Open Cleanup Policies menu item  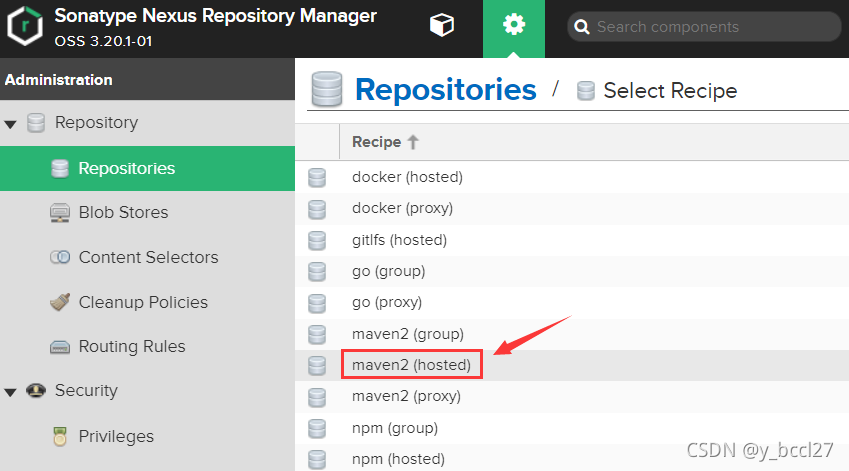coord(143,302)
